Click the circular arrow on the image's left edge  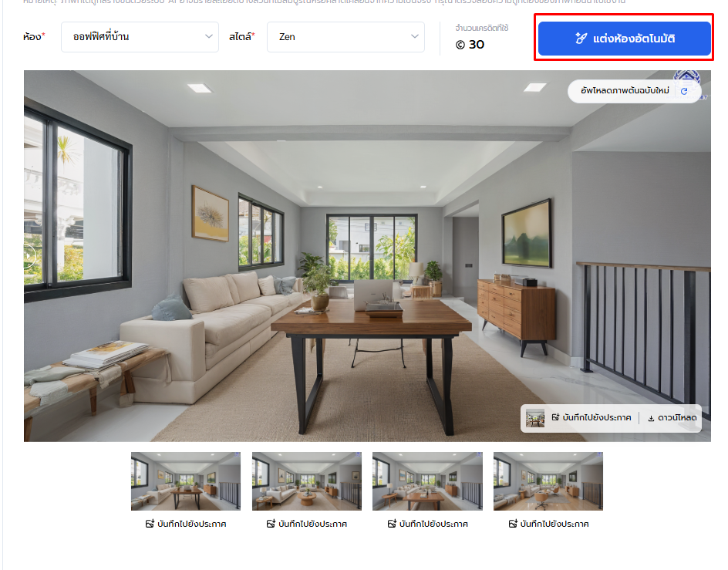coord(30,255)
